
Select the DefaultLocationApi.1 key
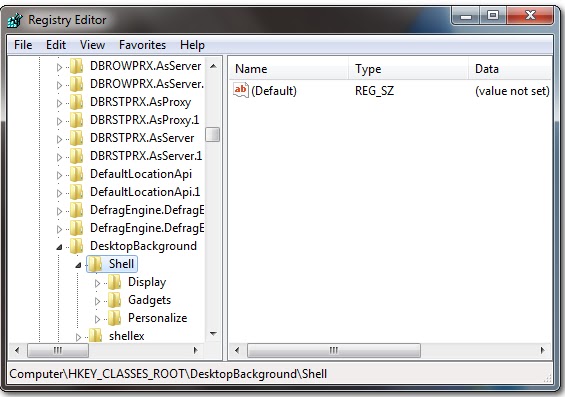pyautogui.click(x=145, y=192)
